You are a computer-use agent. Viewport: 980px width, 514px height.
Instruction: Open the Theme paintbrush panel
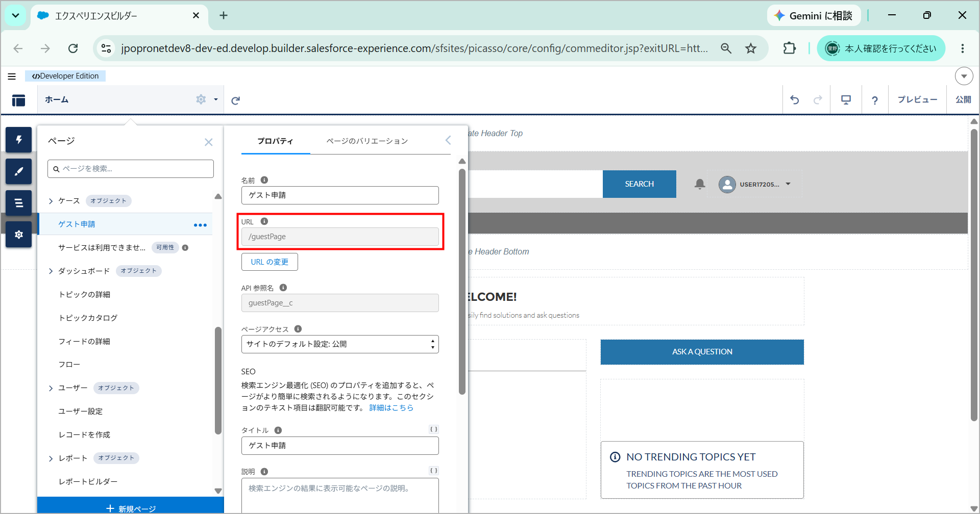coord(19,171)
